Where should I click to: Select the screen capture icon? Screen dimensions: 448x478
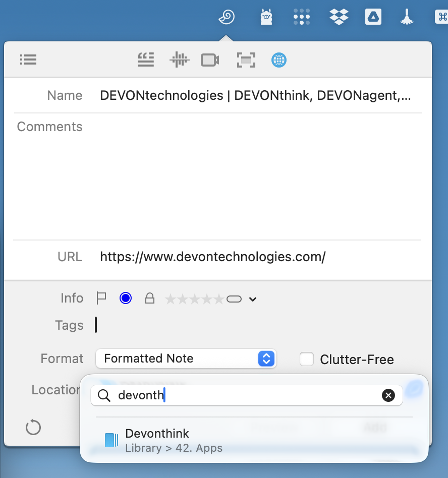246,61
